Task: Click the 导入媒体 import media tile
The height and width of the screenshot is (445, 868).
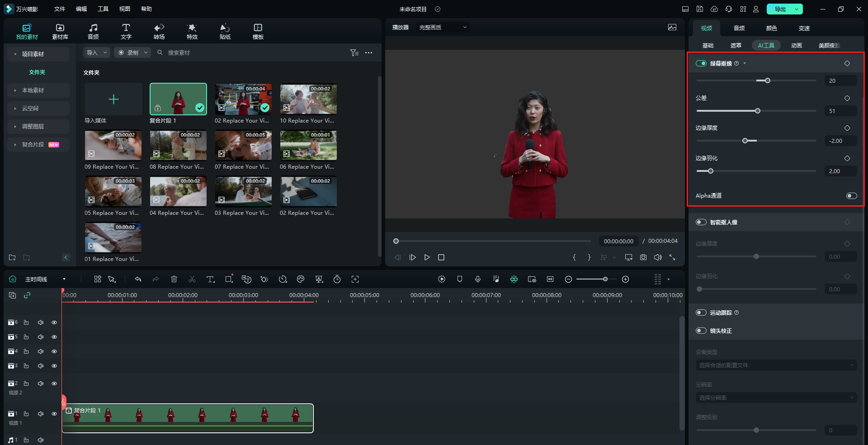Action: 113,99
